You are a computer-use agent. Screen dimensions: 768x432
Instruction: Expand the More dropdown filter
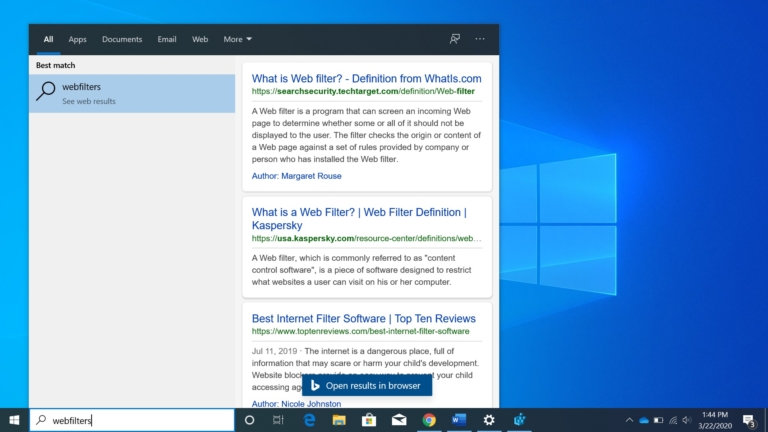(x=238, y=39)
